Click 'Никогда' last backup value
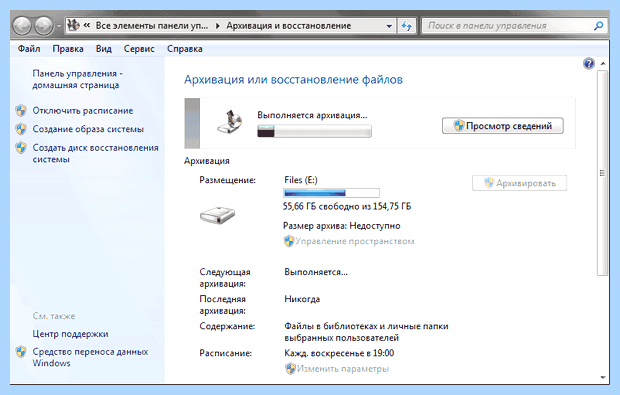This screenshot has width=620, height=395. (x=302, y=299)
